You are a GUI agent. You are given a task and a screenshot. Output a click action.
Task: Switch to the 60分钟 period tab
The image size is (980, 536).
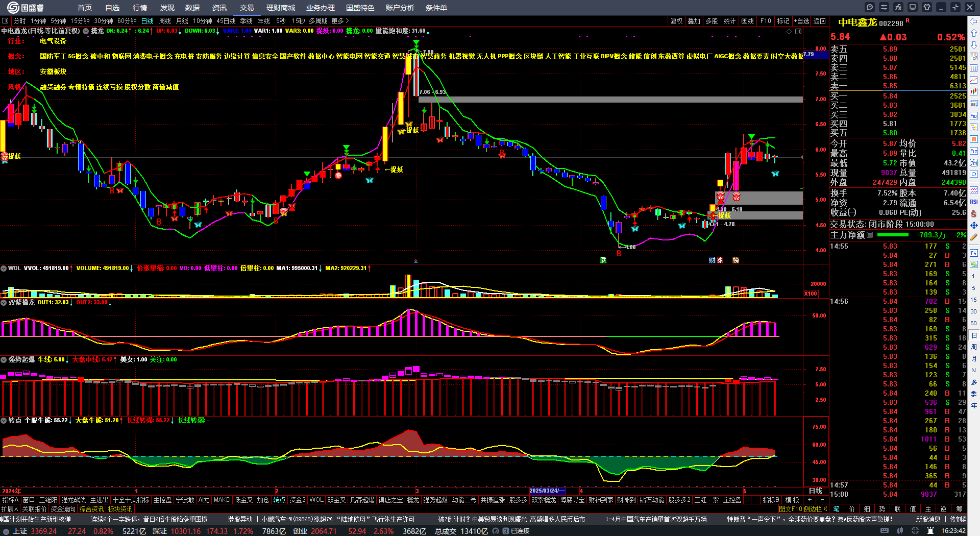click(x=127, y=21)
